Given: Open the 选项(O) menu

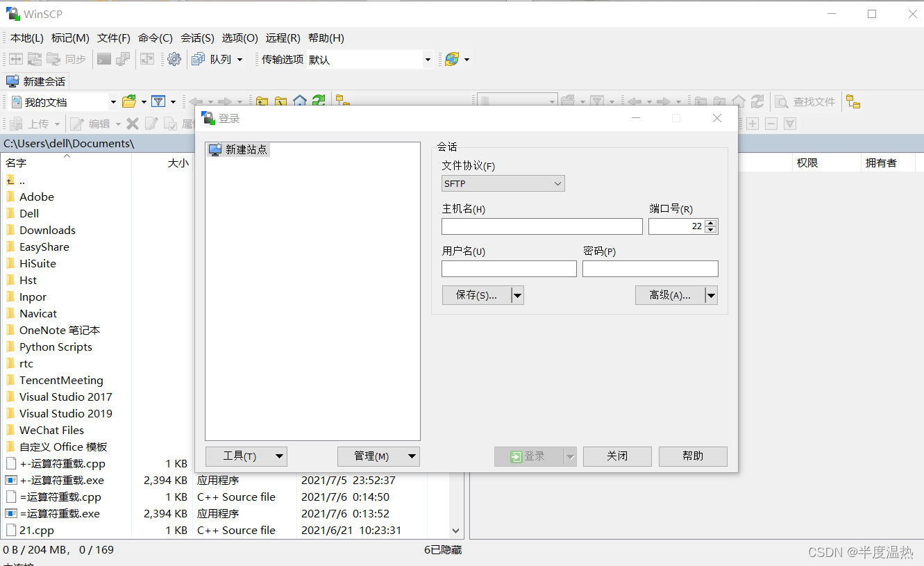Looking at the screenshot, I should point(240,38).
